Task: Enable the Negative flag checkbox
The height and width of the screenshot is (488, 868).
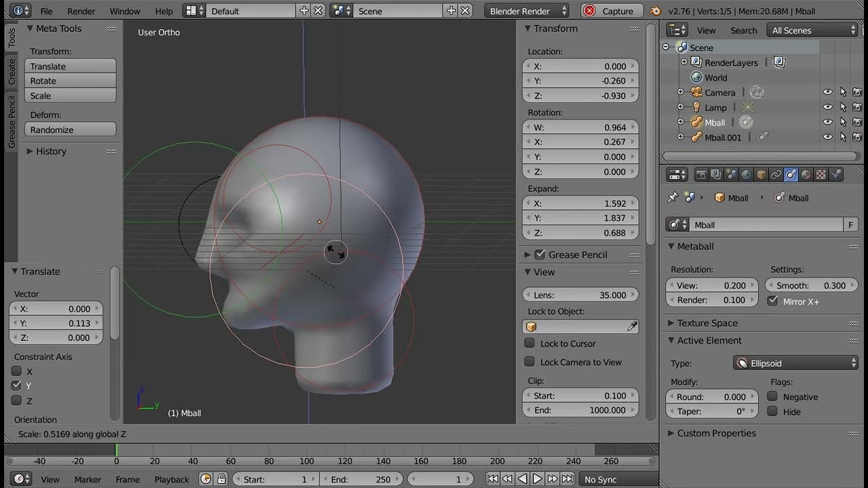Action: (x=772, y=396)
